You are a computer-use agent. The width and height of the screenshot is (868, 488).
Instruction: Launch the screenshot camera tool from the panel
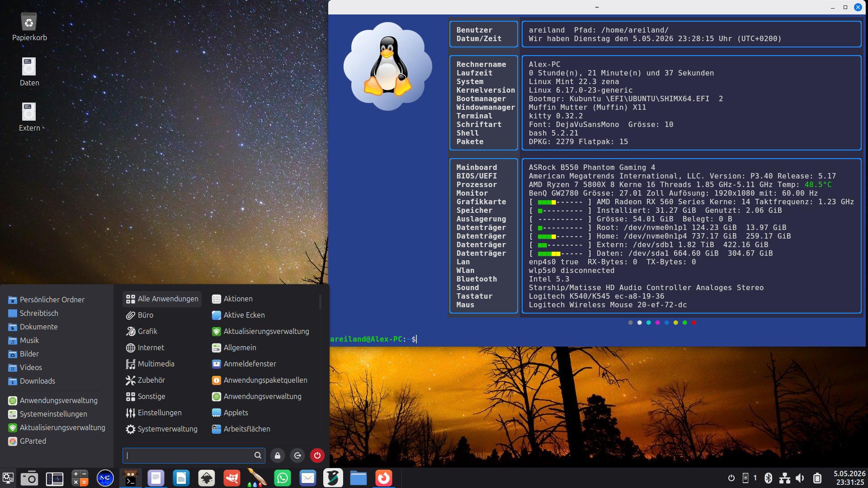click(x=29, y=478)
